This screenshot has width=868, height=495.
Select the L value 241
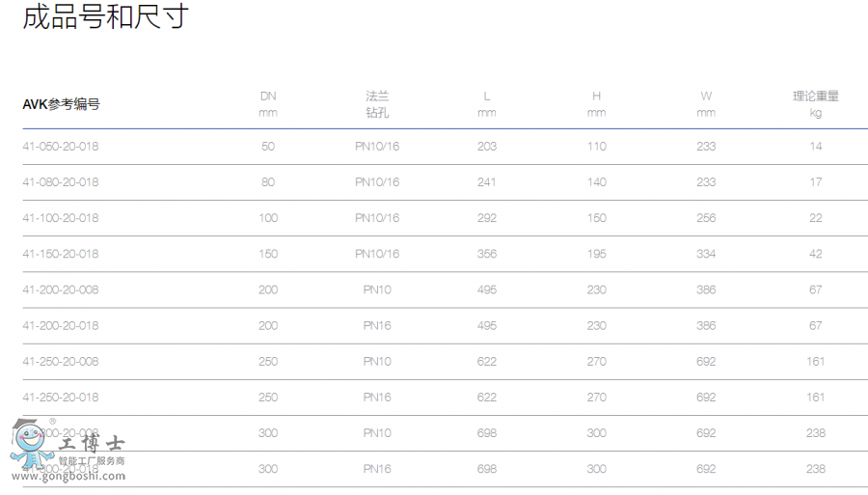(487, 182)
